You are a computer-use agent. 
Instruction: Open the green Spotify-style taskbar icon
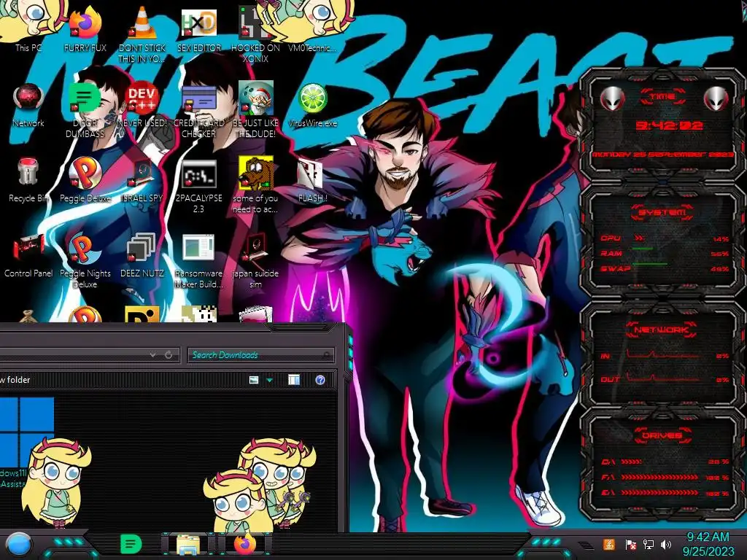[x=131, y=544]
